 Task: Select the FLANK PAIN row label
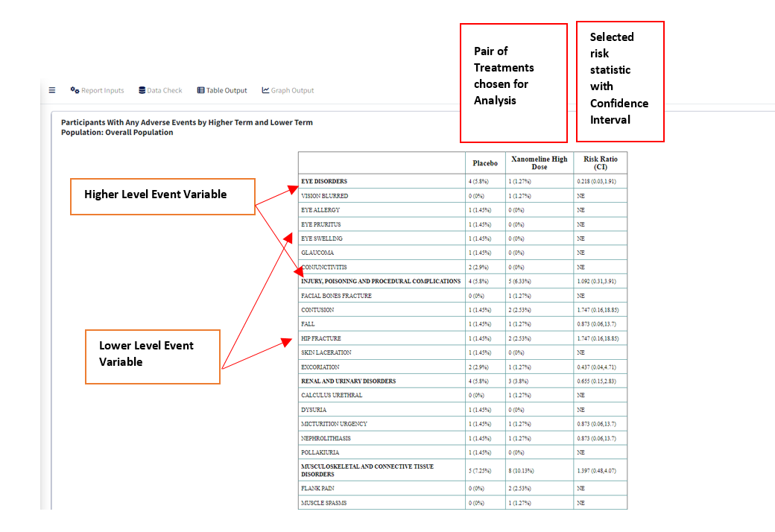pyautogui.click(x=317, y=489)
